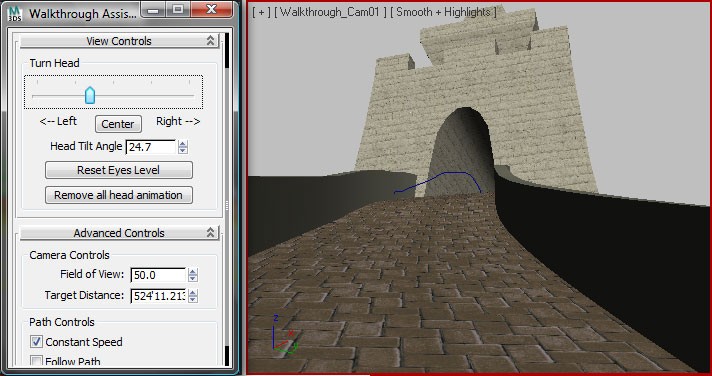Click the blue camera path spline
The image size is (712, 376).
[x=438, y=183]
